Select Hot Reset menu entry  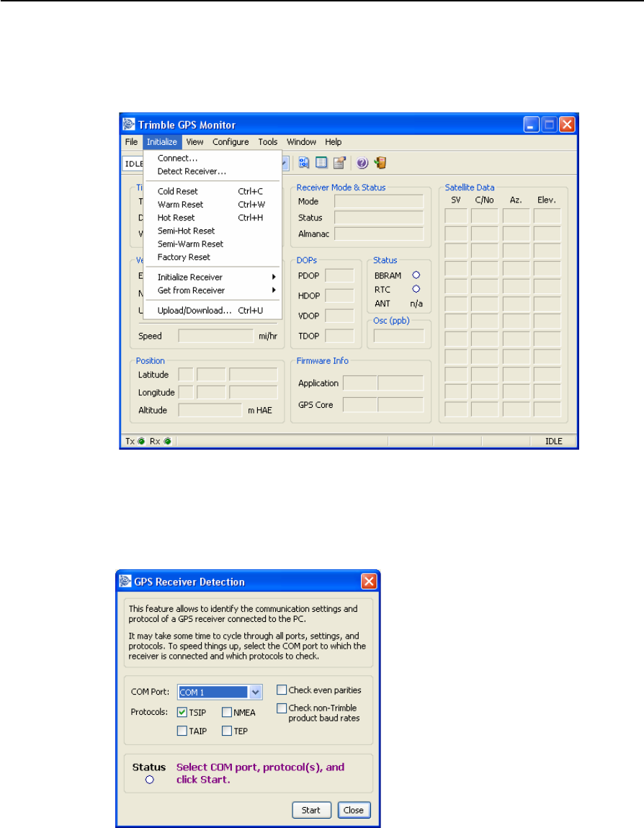click(x=213, y=218)
